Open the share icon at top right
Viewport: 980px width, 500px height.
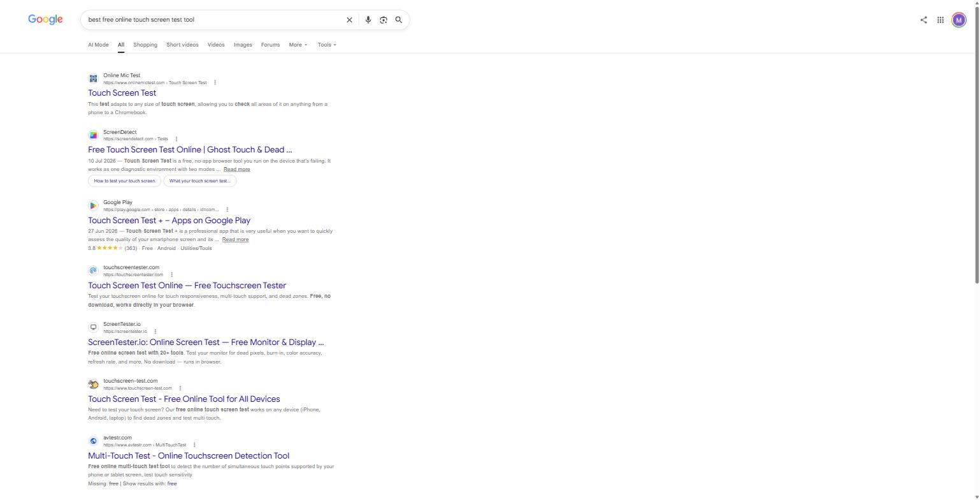coord(923,20)
